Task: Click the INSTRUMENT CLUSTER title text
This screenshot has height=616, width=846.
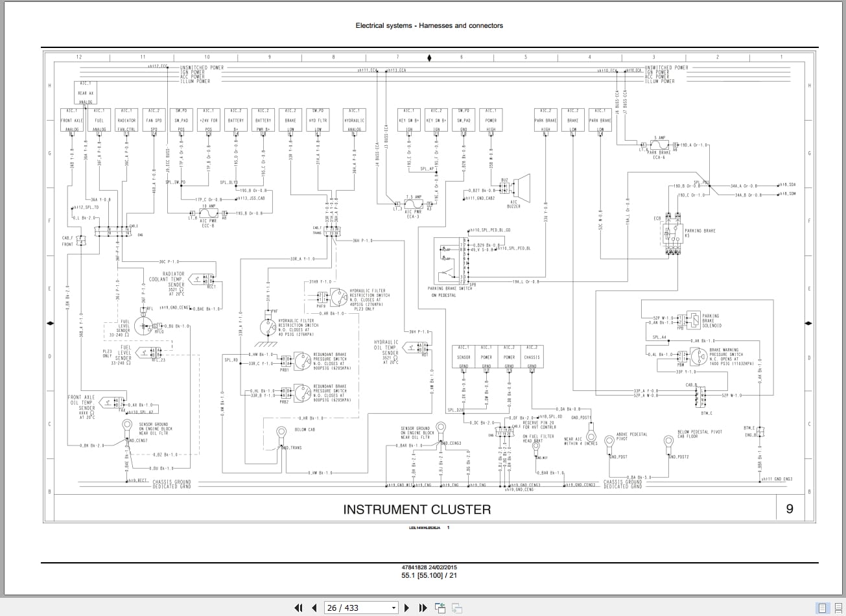Action: (417, 509)
